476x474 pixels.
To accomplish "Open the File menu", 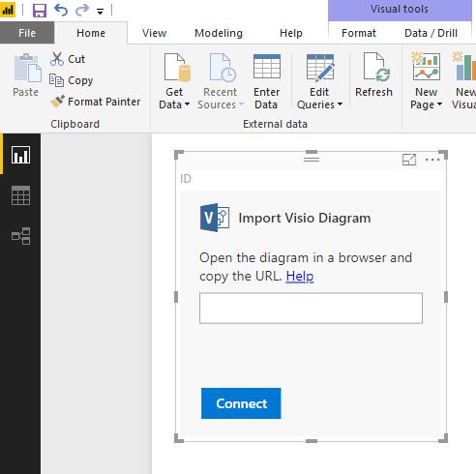I will coord(27,33).
